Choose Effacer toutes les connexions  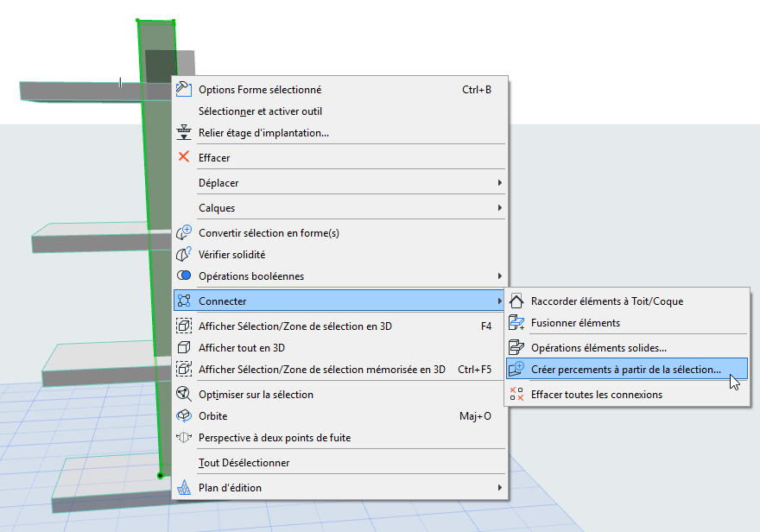point(627,395)
